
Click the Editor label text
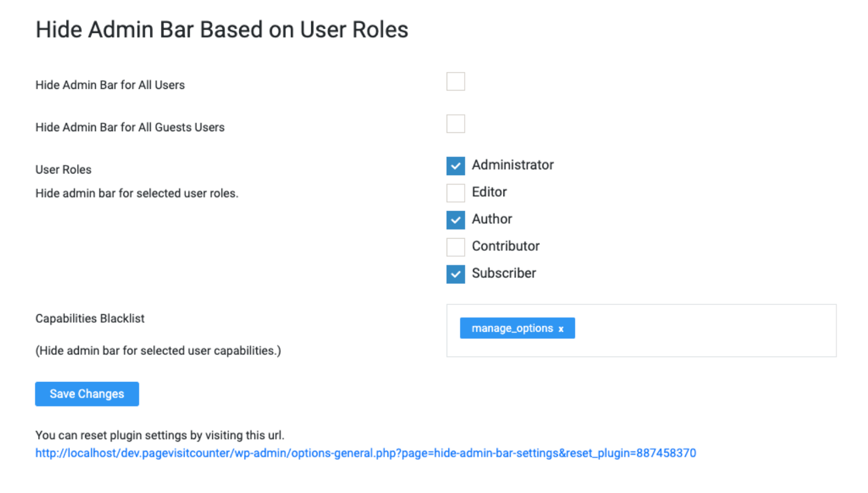(x=489, y=192)
